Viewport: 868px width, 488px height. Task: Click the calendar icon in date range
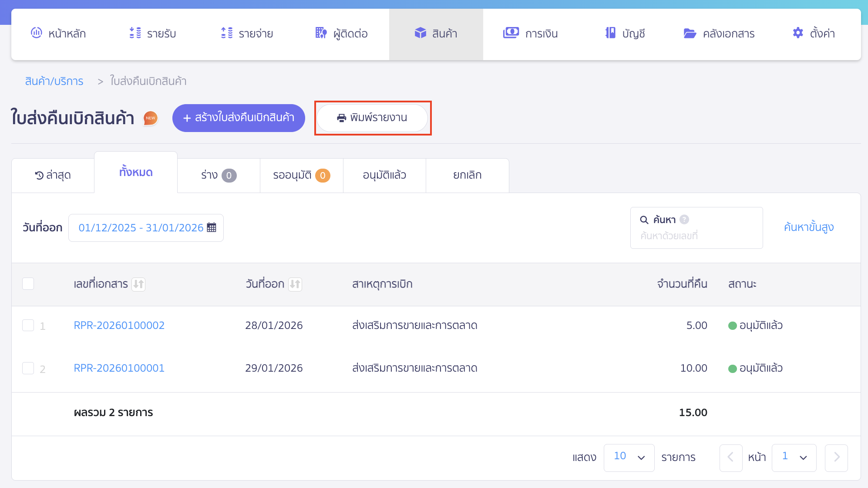click(212, 227)
